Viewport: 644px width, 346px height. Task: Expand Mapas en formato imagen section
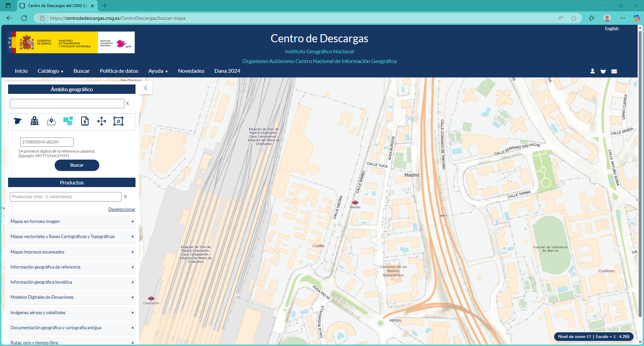pos(133,221)
